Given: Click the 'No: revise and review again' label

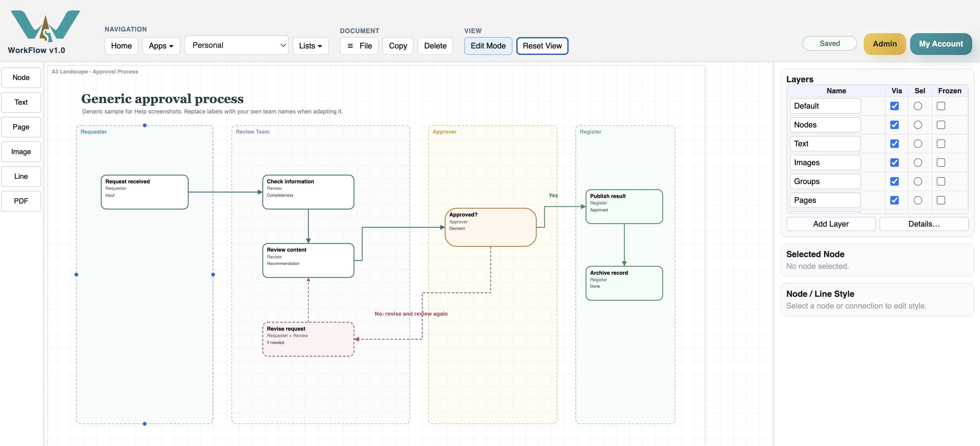Looking at the screenshot, I should tap(411, 314).
